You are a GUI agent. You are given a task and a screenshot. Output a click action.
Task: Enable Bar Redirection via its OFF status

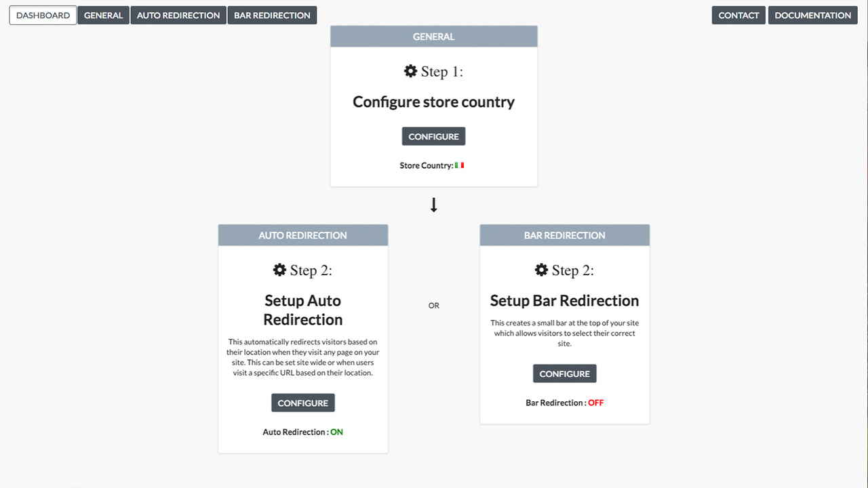pyautogui.click(x=595, y=402)
